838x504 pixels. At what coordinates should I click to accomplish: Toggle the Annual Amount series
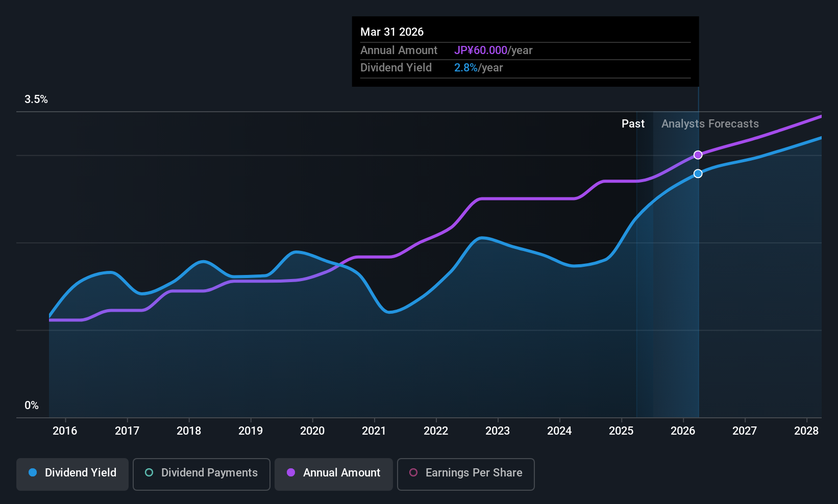pos(334,474)
